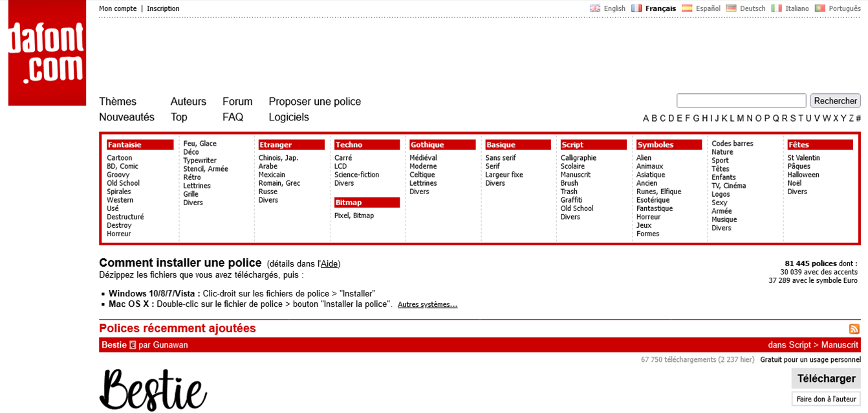Screen dimensions: 868x413
Task: Open Nouveautés in the navigation
Action: point(127,117)
